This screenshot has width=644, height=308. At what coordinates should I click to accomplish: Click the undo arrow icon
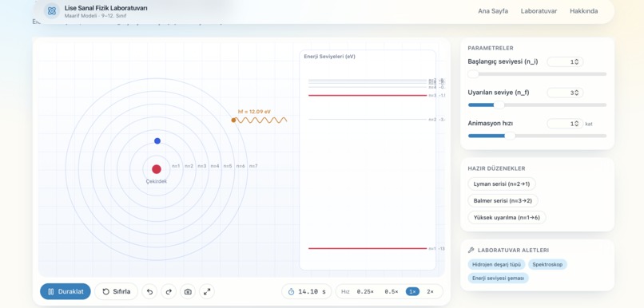pos(149,291)
